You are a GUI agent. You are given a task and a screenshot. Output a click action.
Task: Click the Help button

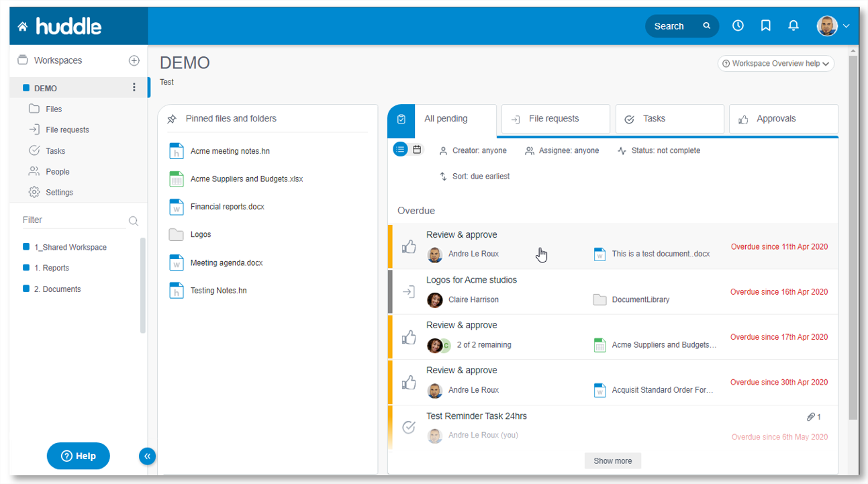click(78, 456)
